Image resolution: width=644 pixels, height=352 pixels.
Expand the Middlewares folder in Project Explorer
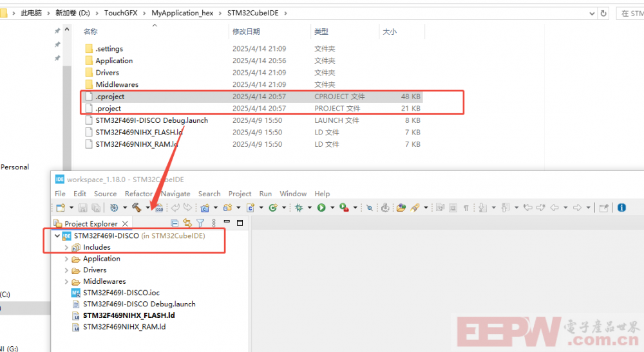66,281
